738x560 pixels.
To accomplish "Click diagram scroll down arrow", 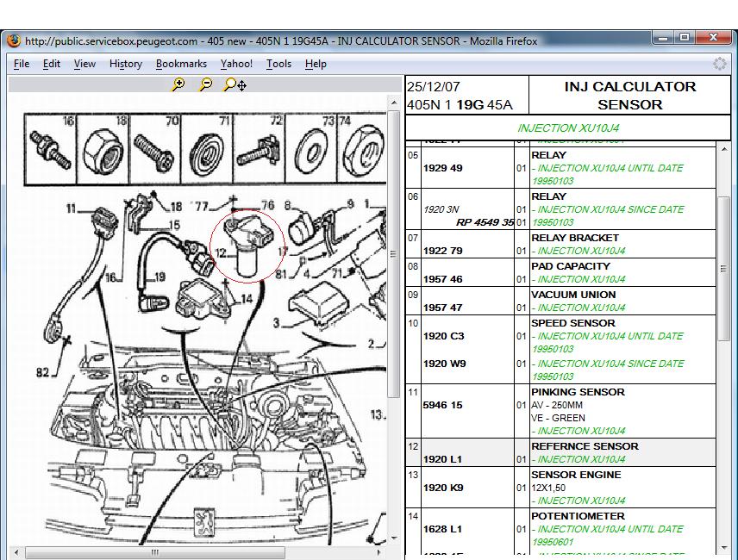I will 394,538.
